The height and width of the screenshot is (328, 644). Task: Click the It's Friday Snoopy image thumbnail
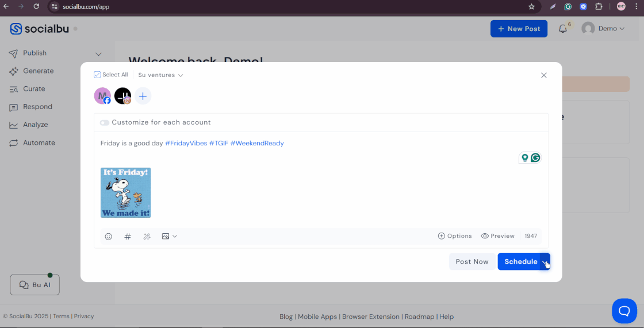(125, 193)
